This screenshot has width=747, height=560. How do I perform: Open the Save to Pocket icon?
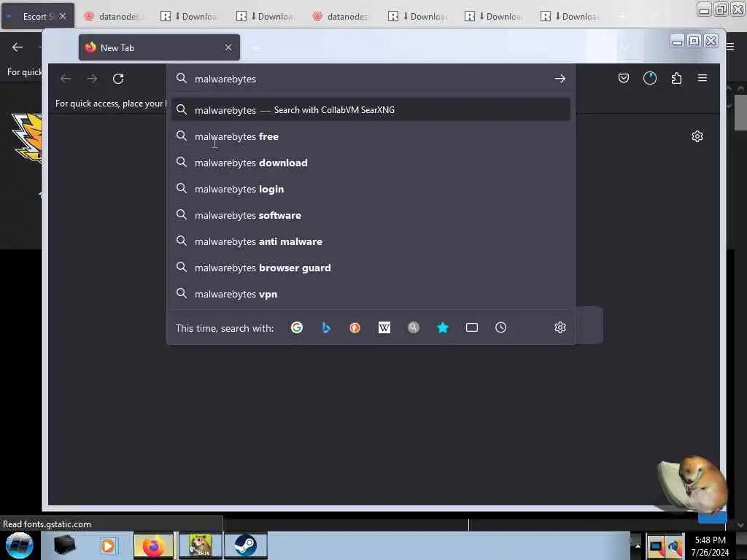(624, 78)
